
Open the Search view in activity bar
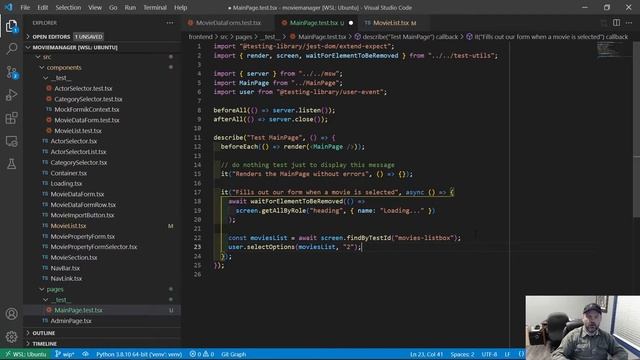(11, 49)
